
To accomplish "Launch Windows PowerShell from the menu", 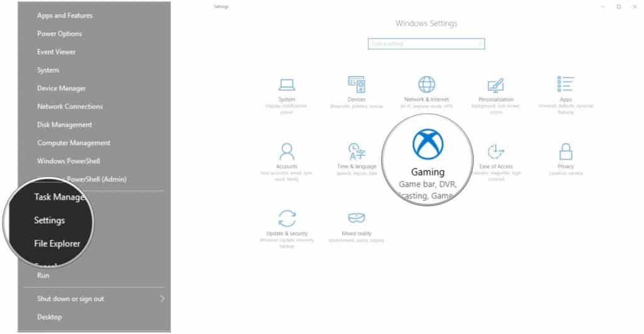I will coord(68,161).
